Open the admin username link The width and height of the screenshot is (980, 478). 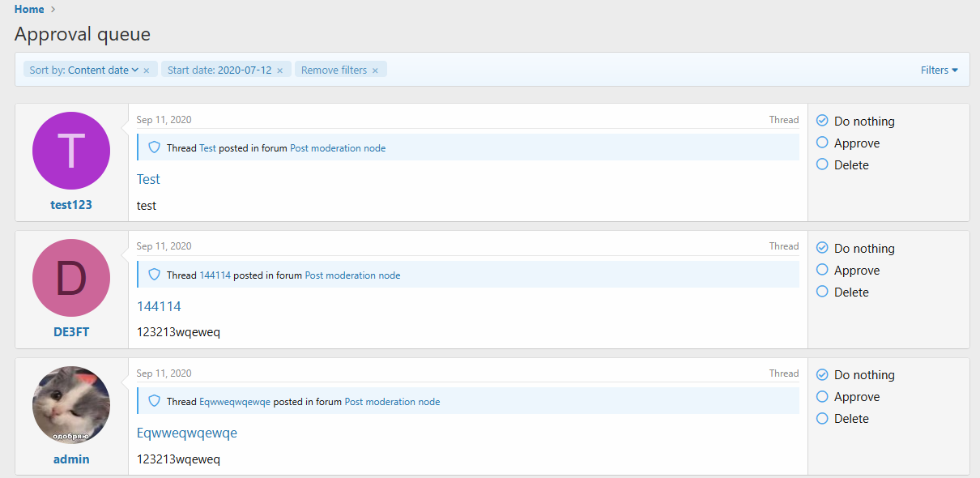click(x=71, y=459)
